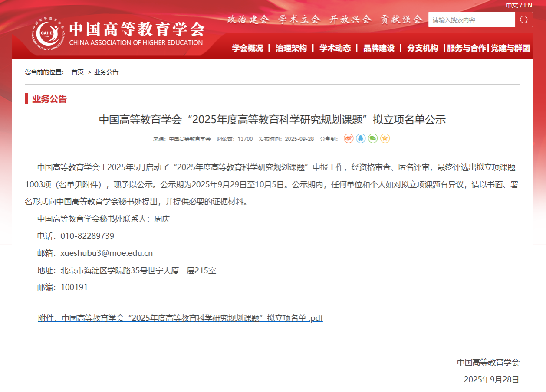Image resolution: width=546 pixels, height=392 pixels.
Task: Open the 分支机构 menu
Action: point(423,48)
